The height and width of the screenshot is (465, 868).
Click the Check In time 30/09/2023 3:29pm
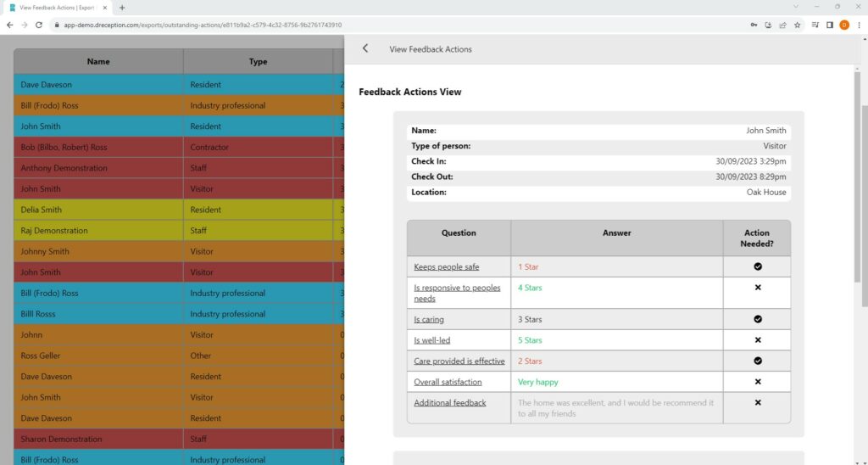(751, 161)
